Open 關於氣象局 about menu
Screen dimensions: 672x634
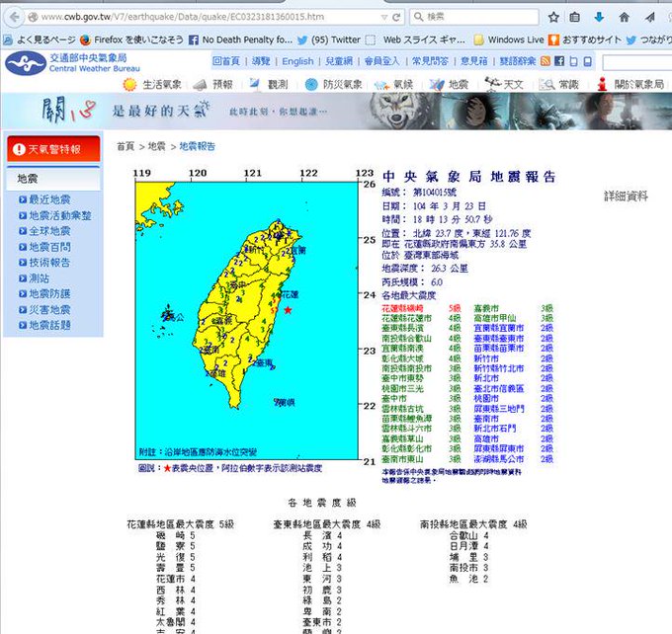pyautogui.click(x=630, y=84)
